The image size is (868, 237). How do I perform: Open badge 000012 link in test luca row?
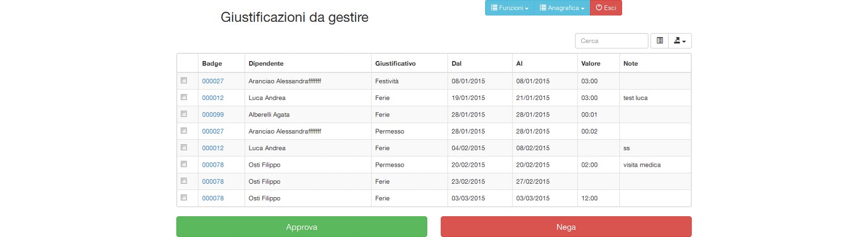tap(213, 98)
